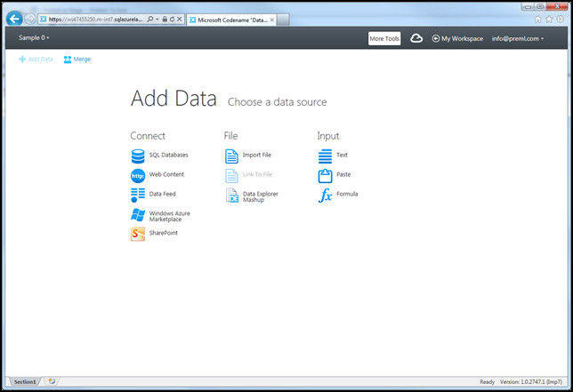Screen dimensions: 573x392
Task: Select the Formula fx icon
Action: tap(325, 196)
